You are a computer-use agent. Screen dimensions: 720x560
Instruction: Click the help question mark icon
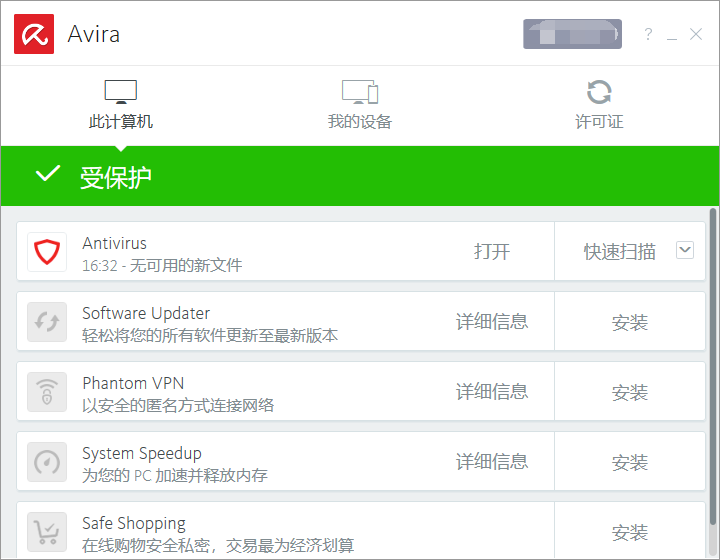click(x=648, y=35)
